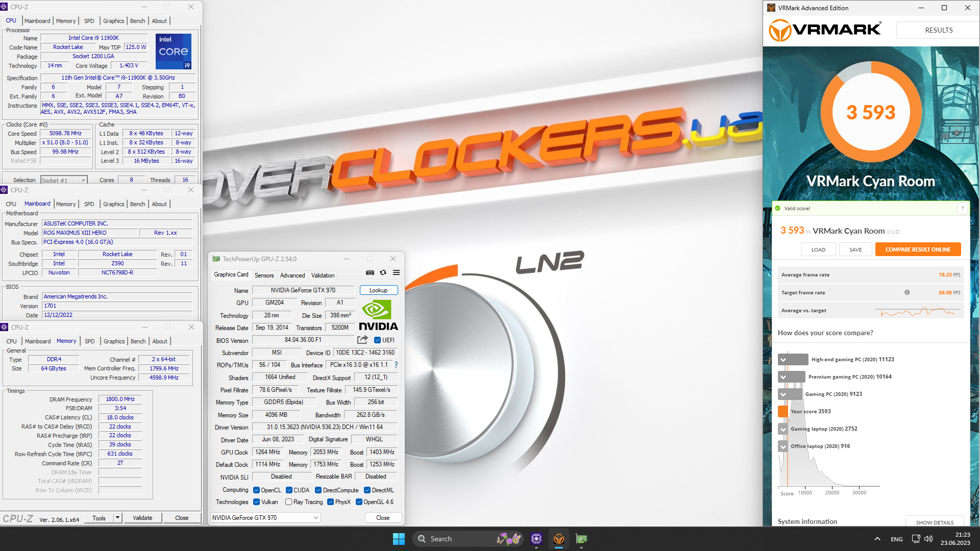The image size is (980, 551).
Task: Click taskbar clock and date
Action: 955,539
